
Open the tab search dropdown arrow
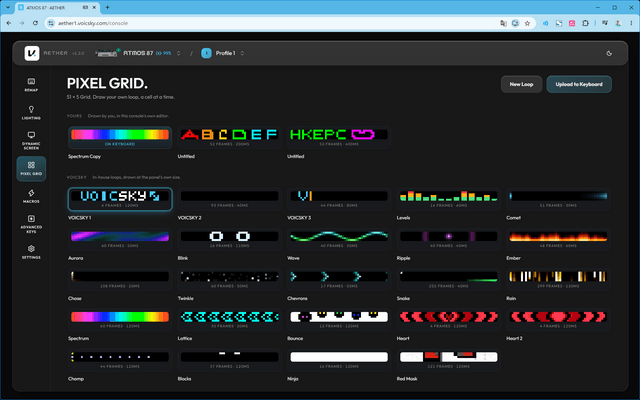tap(8, 7)
